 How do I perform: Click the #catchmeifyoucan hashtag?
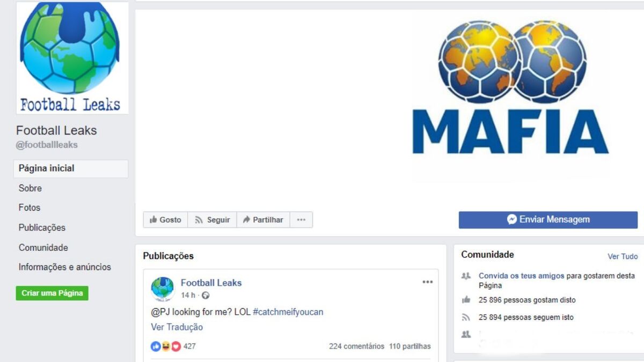[x=288, y=312]
